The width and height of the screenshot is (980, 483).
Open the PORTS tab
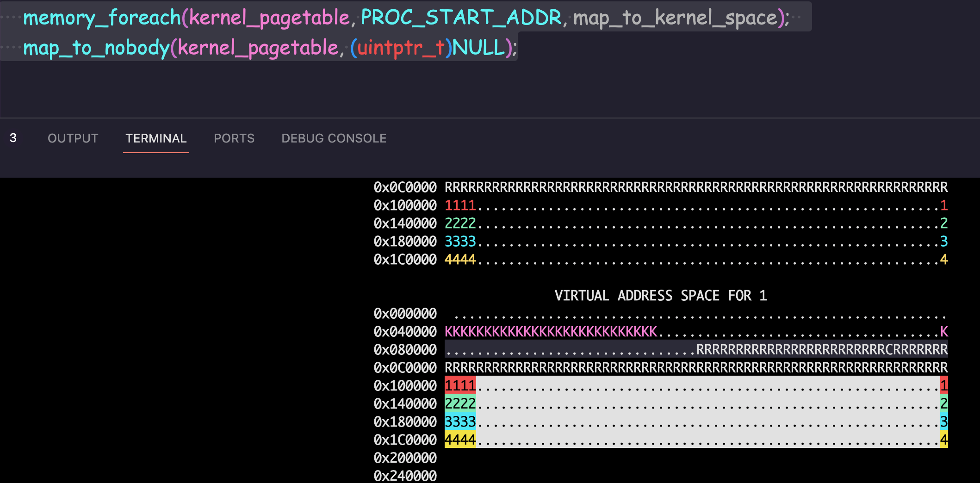234,138
